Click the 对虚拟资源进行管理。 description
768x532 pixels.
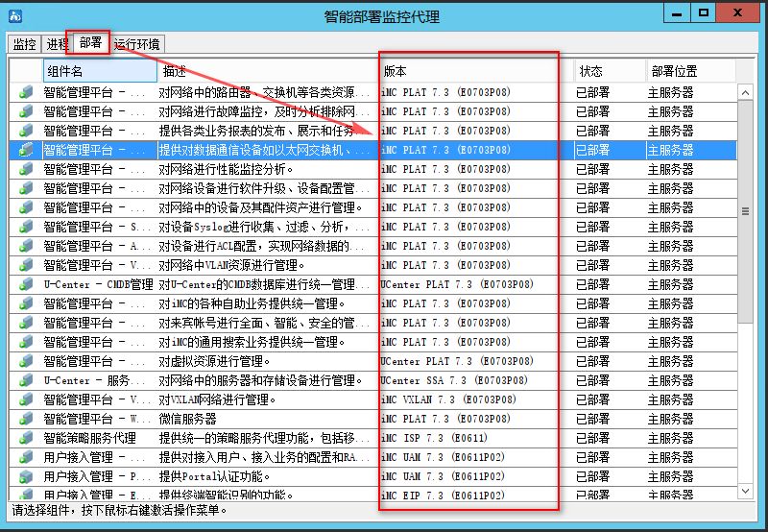coord(214,361)
